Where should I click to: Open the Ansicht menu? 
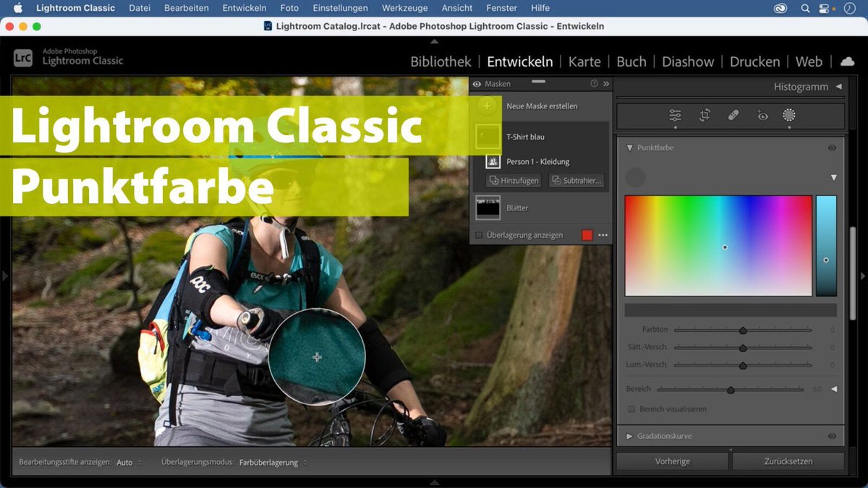click(457, 8)
